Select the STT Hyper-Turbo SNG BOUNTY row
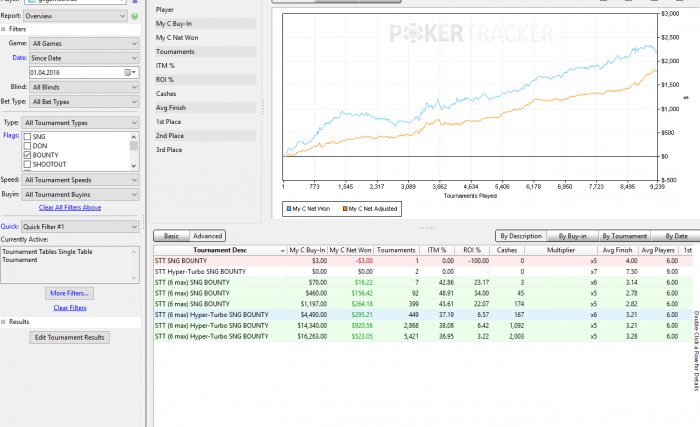This screenshot has height=427, width=700. (x=423, y=272)
